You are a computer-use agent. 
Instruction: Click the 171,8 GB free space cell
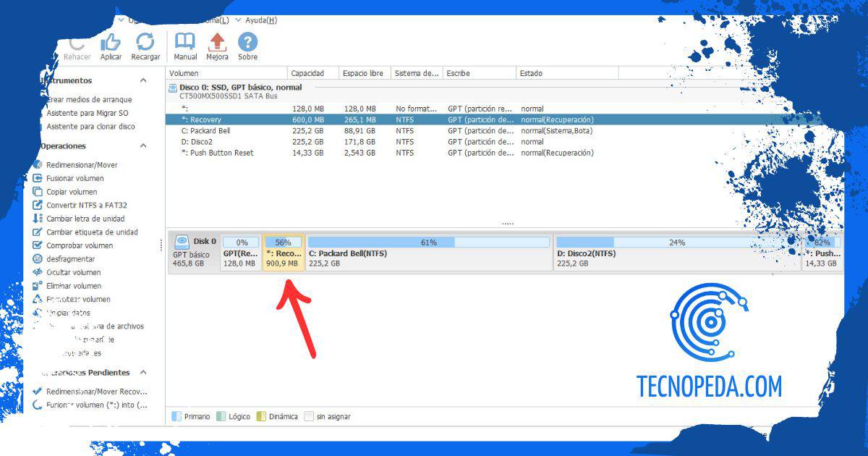pos(359,142)
